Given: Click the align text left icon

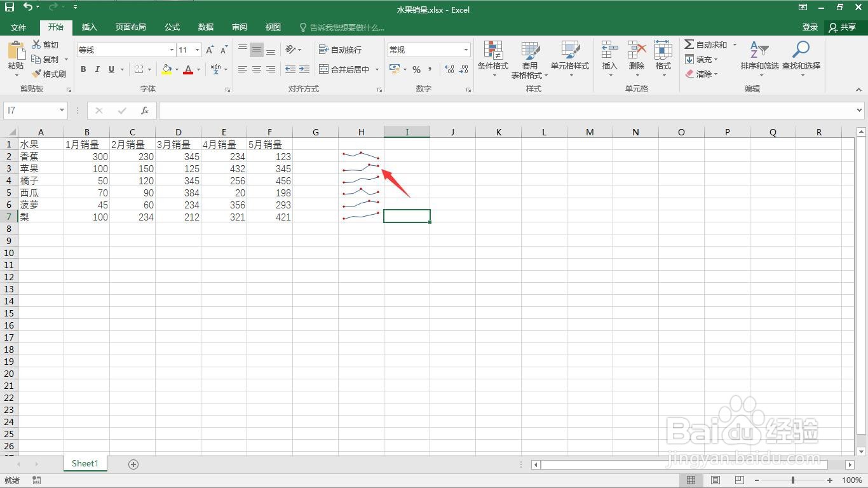Looking at the screenshot, I should (243, 69).
